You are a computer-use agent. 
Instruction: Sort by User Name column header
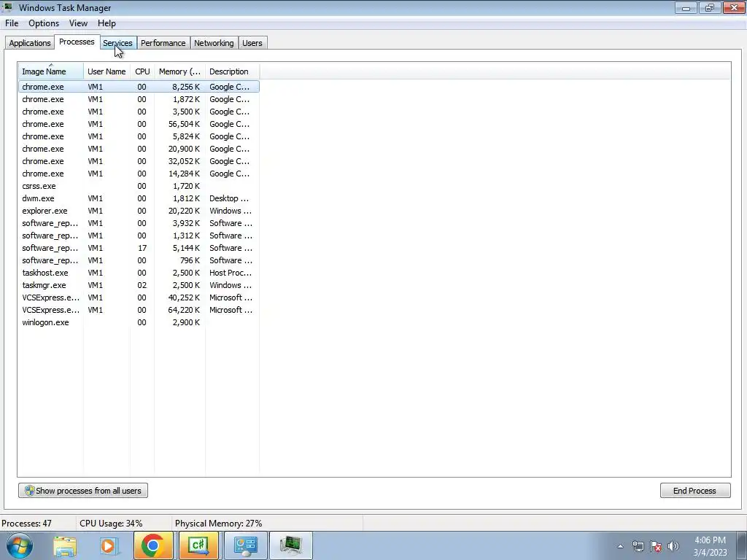(107, 71)
